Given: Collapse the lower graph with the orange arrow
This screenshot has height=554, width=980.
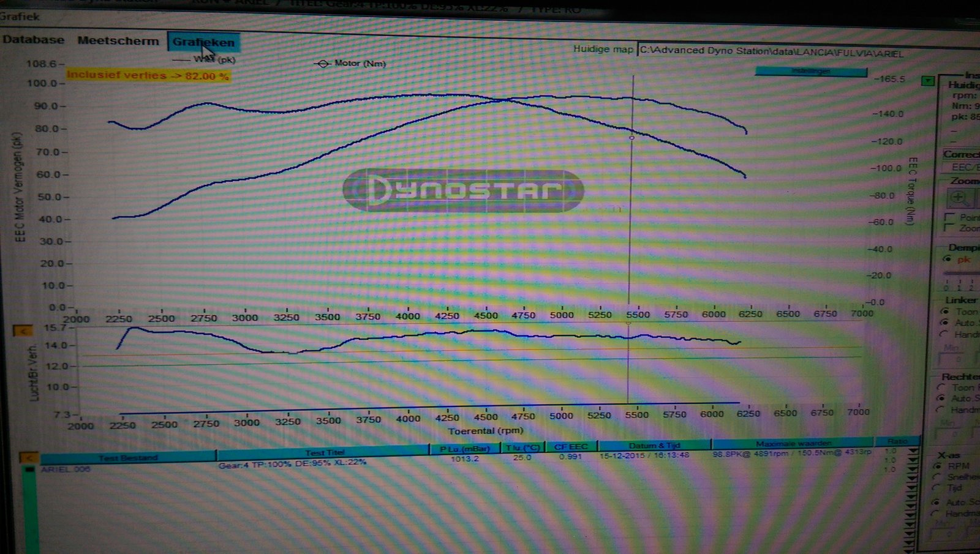Looking at the screenshot, I should pos(23,331).
